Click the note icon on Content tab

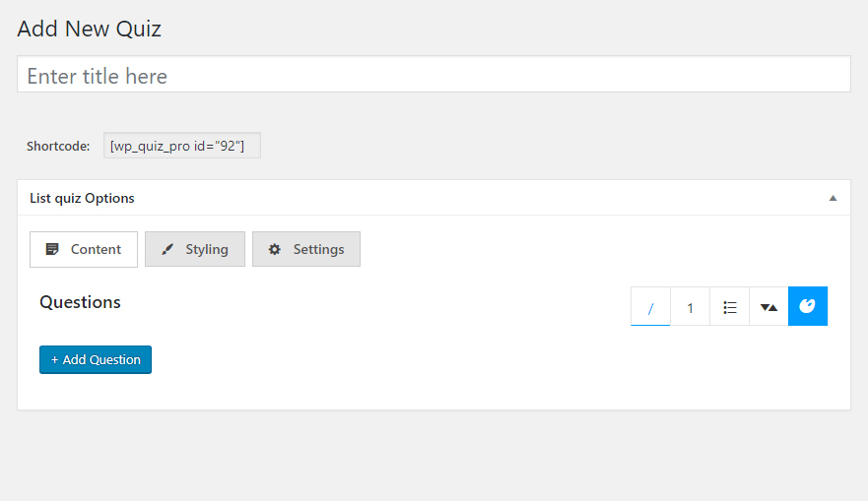click(52, 249)
